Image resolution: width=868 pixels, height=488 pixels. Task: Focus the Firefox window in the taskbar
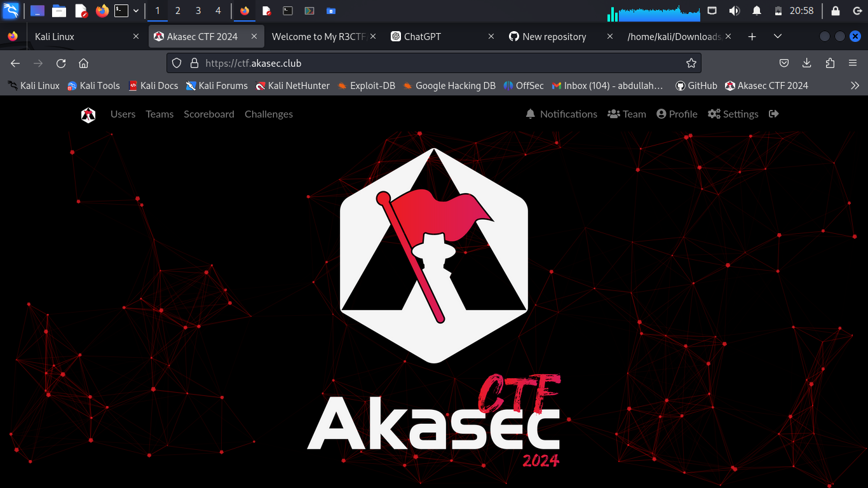click(x=245, y=11)
